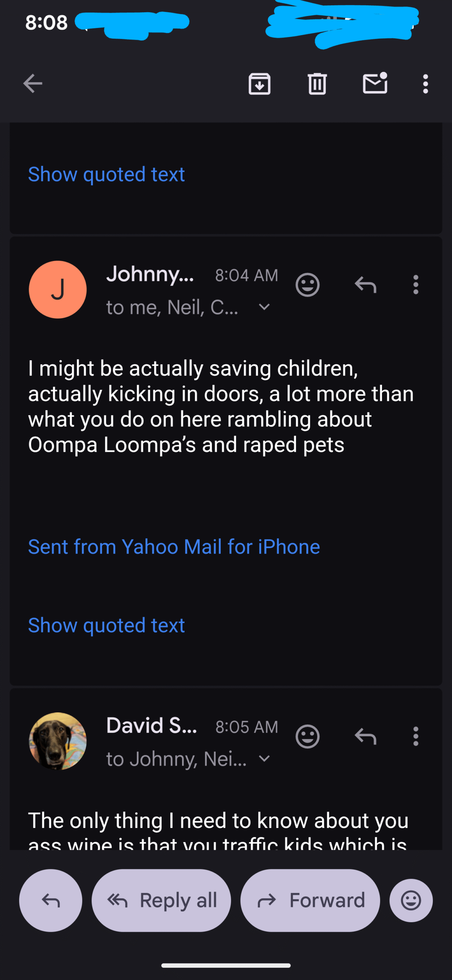Delete the conversation with trash icon
The image size is (452, 980).
pos(317,83)
